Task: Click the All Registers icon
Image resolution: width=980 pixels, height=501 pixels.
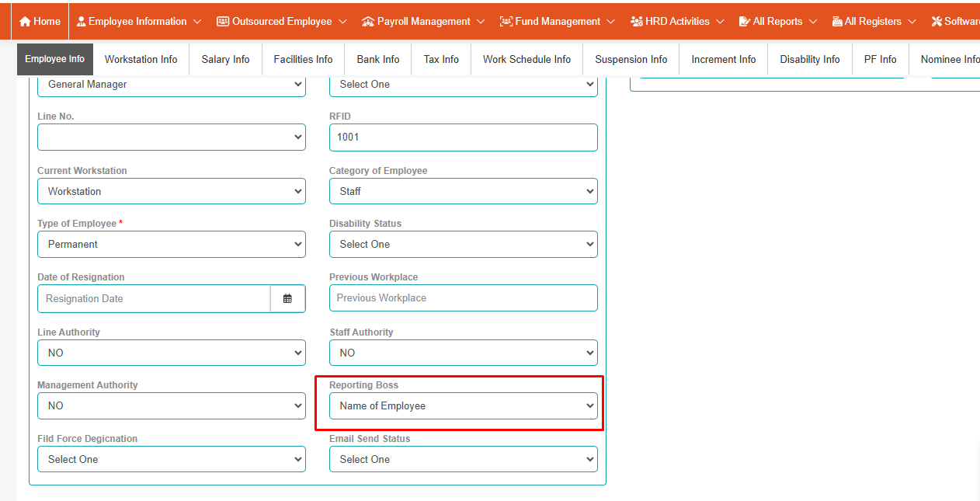Action: point(837,22)
